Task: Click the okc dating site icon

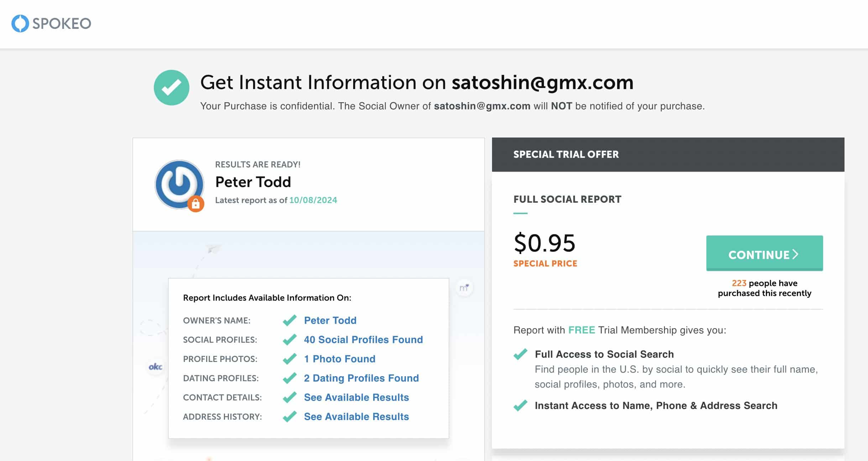Action: pos(155,367)
